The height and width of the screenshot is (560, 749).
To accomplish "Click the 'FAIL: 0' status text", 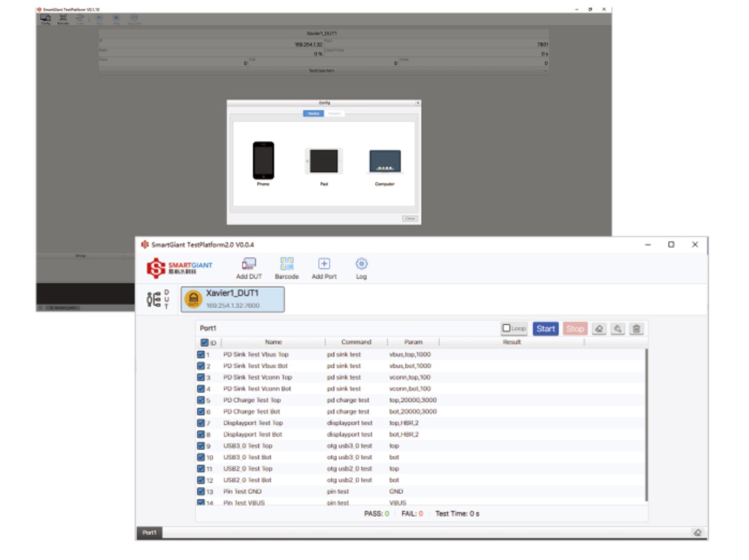I will pyautogui.click(x=412, y=514).
